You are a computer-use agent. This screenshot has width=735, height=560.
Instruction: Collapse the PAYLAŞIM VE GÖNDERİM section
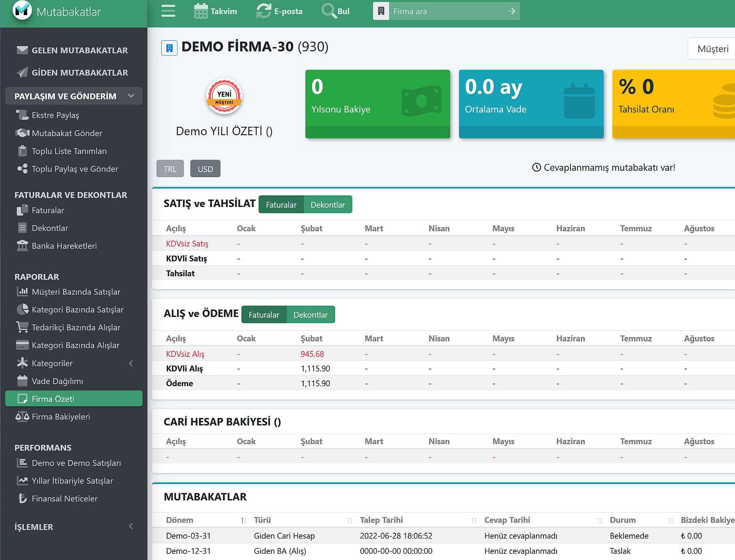click(131, 96)
